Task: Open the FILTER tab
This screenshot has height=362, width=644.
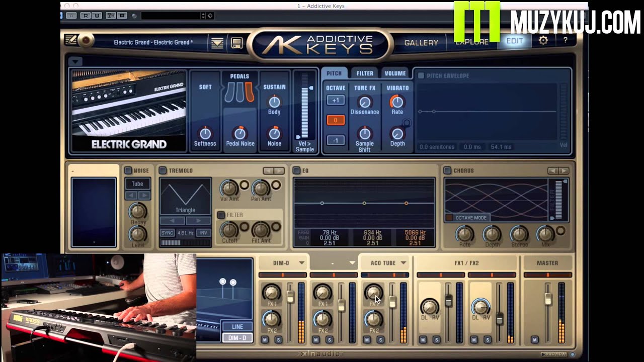Action: pyautogui.click(x=365, y=73)
